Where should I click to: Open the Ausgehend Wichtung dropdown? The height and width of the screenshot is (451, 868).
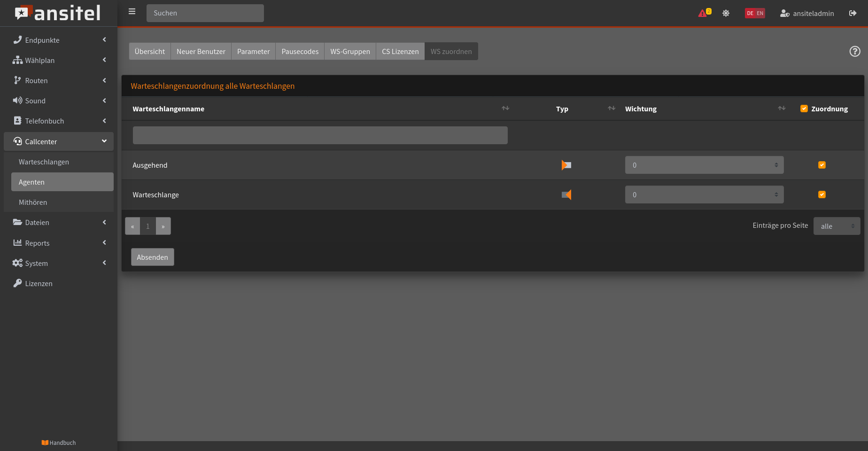point(704,165)
